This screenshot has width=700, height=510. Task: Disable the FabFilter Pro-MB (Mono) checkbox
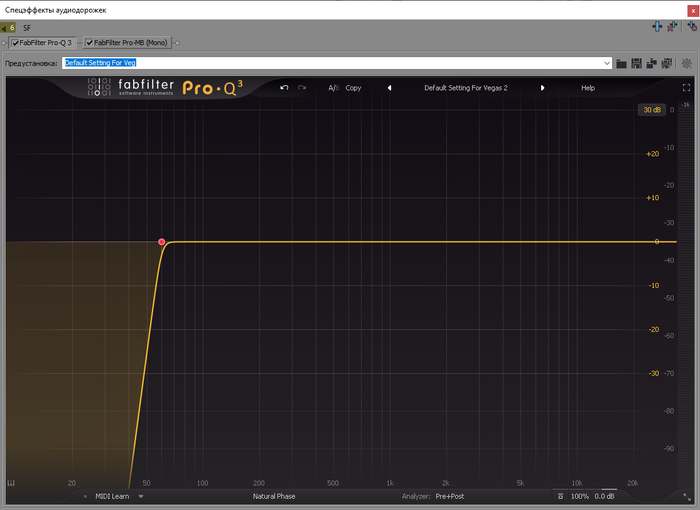click(90, 43)
